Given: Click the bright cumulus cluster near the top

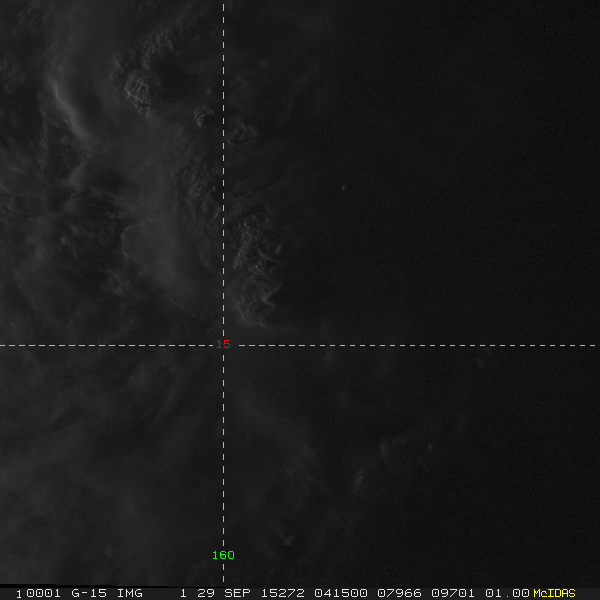Looking at the screenshot, I should [x=146, y=88].
